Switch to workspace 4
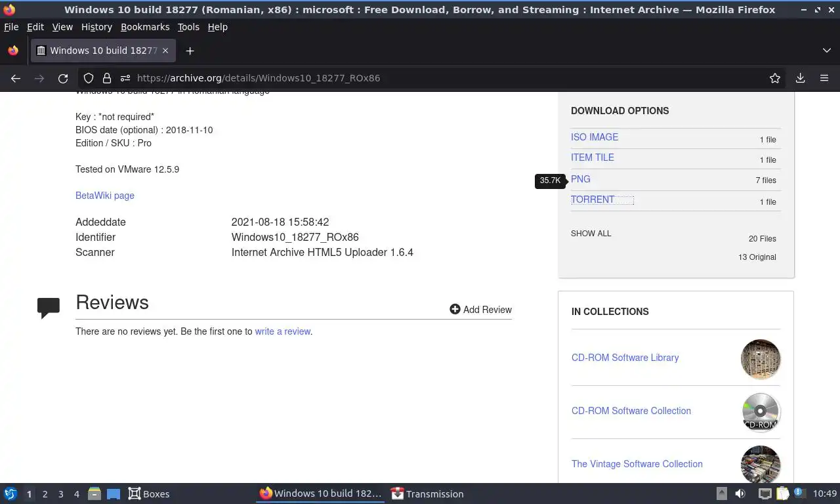840x504 pixels. [76, 494]
